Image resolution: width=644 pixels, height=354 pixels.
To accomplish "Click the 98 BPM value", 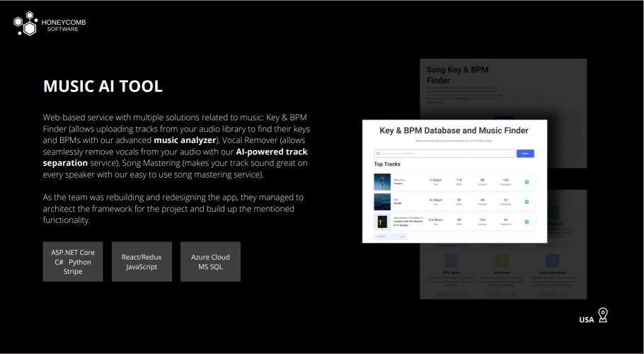I will 459,219.
